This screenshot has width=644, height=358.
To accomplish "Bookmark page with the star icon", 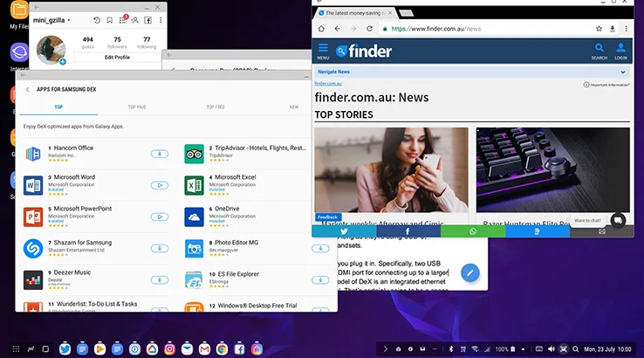I will (597, 29).
